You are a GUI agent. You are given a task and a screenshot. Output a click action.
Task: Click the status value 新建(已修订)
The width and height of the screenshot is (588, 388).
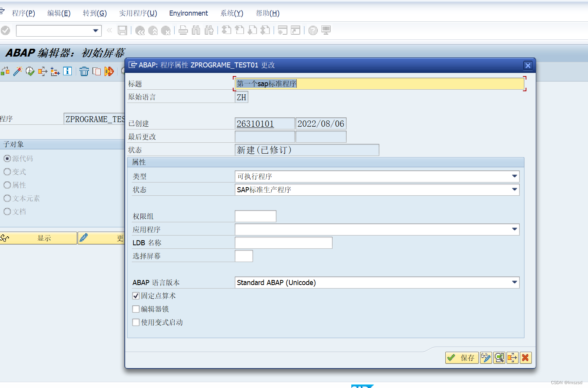click(x=307, y=150)
